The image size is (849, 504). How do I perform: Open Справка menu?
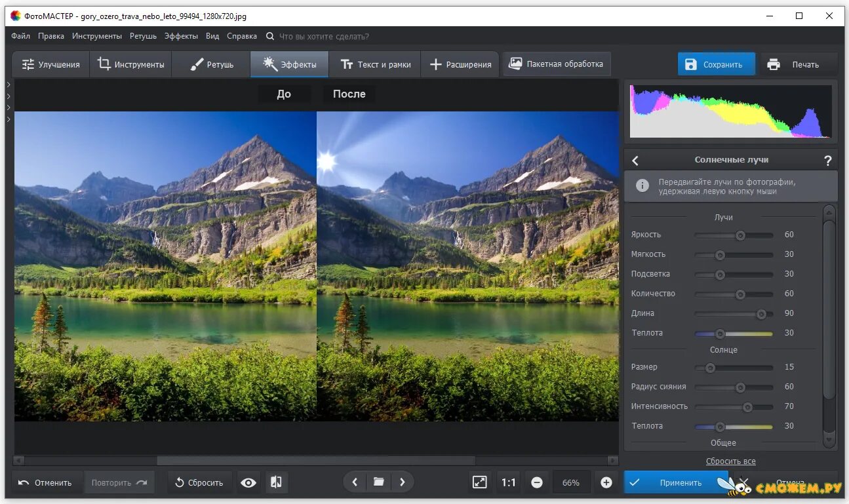(242, 36)
